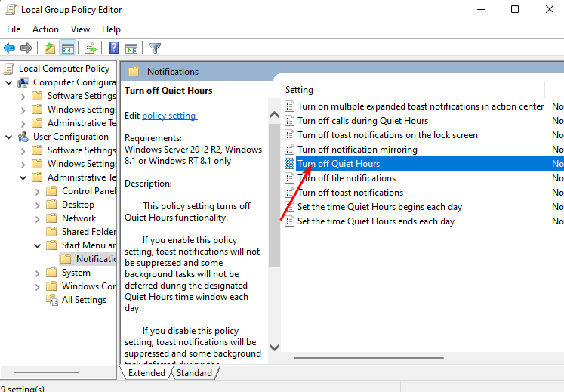Open the Help question mark icon
This screenshot has width=564, height=392.
114,48
